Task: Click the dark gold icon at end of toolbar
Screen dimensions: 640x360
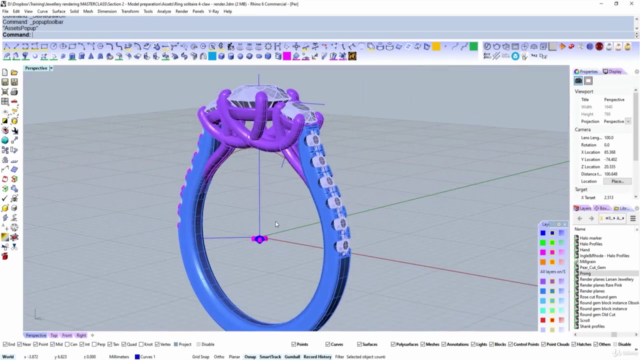Action: click(x=353, y=56)
